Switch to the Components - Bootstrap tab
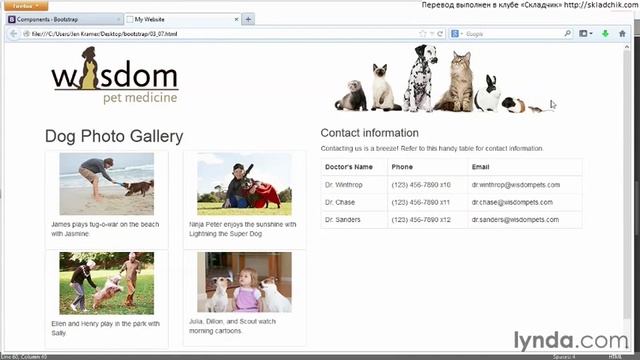 point(64,19)
